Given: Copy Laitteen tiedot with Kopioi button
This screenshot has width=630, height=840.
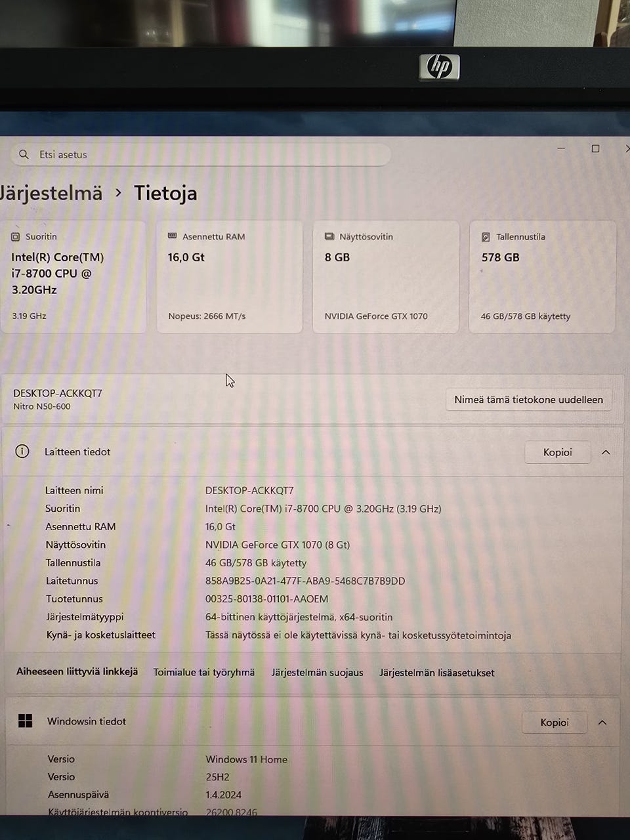Looking at the screenshot, I should (558, 452).
